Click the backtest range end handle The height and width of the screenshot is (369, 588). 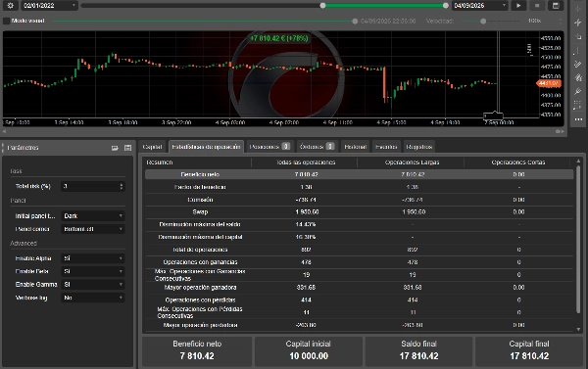(x=446, y=5)
